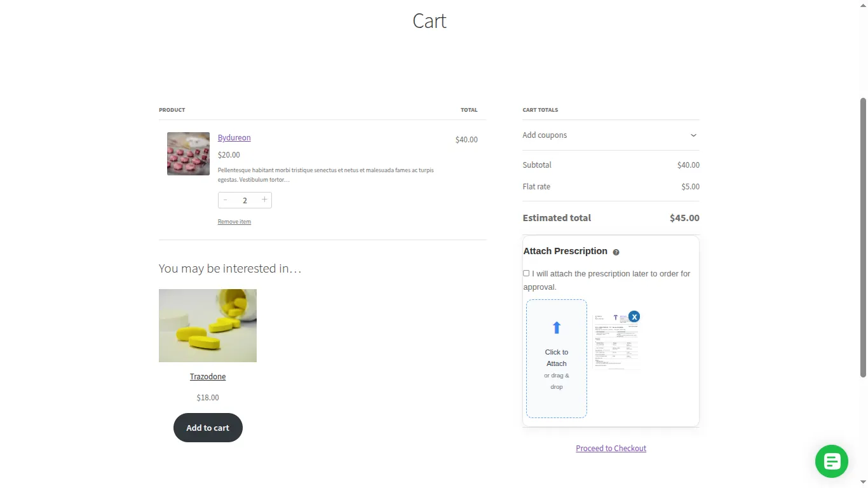Open the Bydureon product page

click(234, 137)
